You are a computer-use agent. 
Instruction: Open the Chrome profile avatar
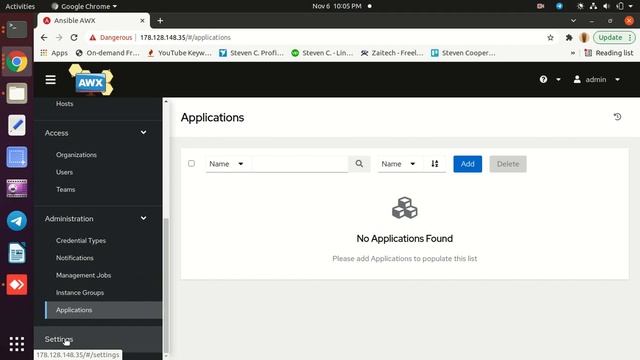click(x=584, y=38)
